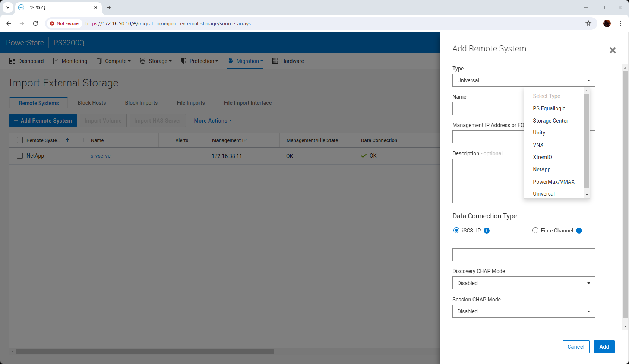Close the PS3200Q browser tab
The width and height of the screenshot is (629, 364).
pyautogui.click(x=96, y=7)
